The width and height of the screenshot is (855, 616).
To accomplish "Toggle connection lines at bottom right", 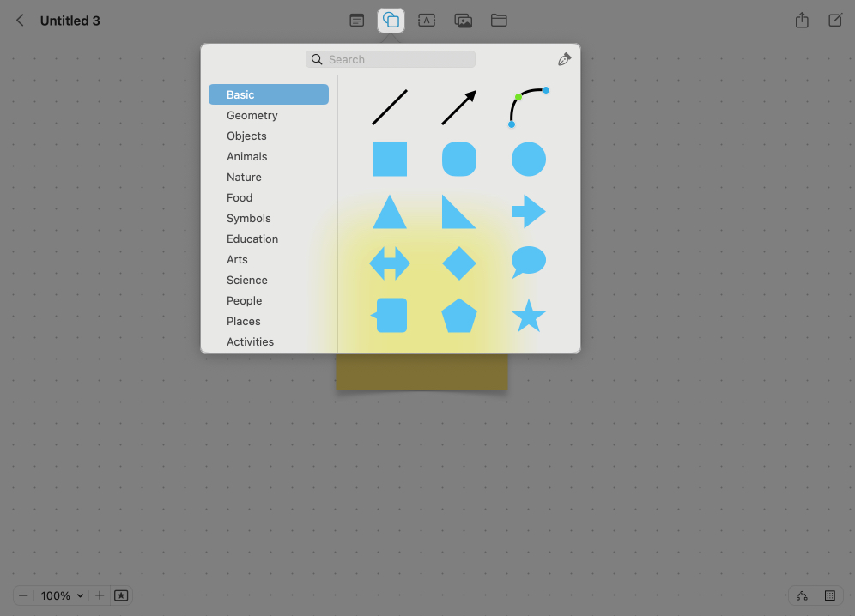I will 802,595.
